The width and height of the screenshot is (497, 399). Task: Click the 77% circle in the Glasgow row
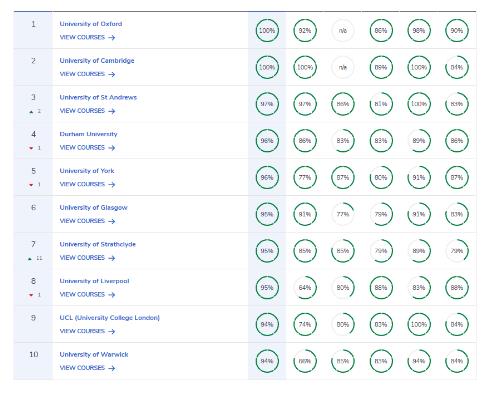pyautogui.click(x=343, y=214)
